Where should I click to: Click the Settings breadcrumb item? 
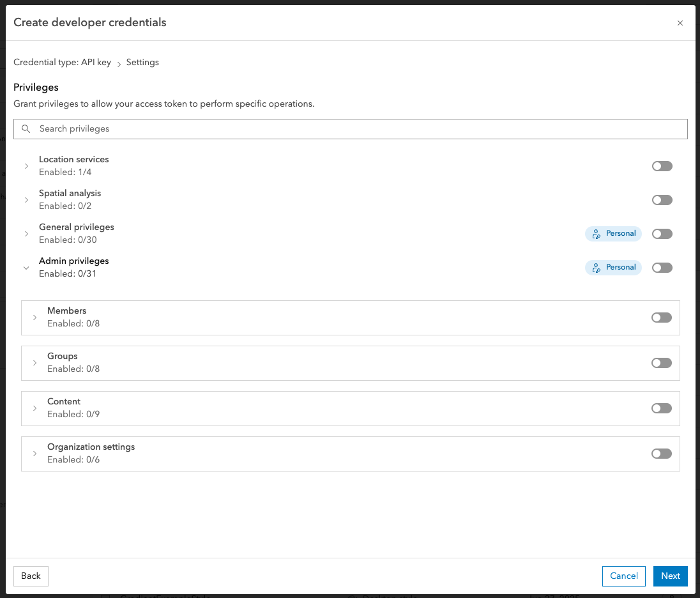tap(142, 62)
